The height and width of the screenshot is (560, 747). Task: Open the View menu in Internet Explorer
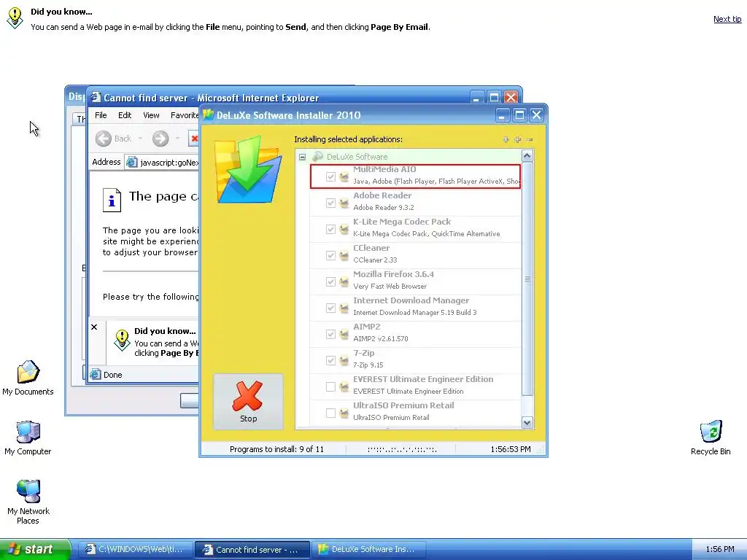(x=151, y=115)
